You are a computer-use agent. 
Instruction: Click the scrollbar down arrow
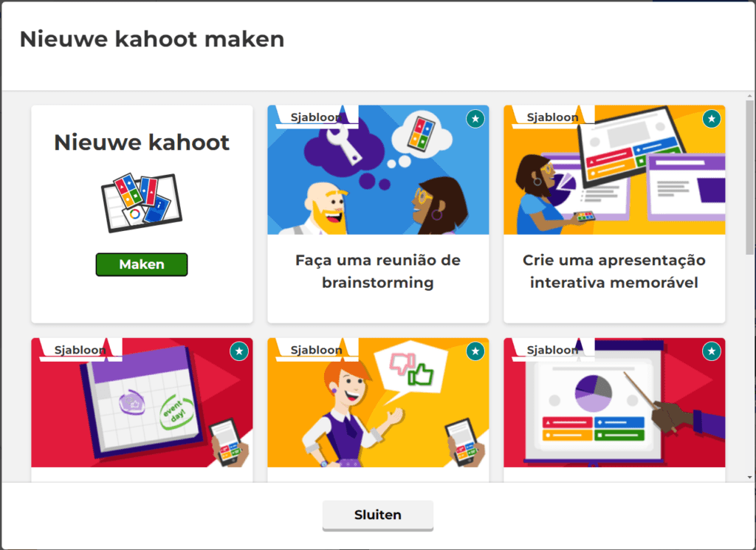(750, 478)
